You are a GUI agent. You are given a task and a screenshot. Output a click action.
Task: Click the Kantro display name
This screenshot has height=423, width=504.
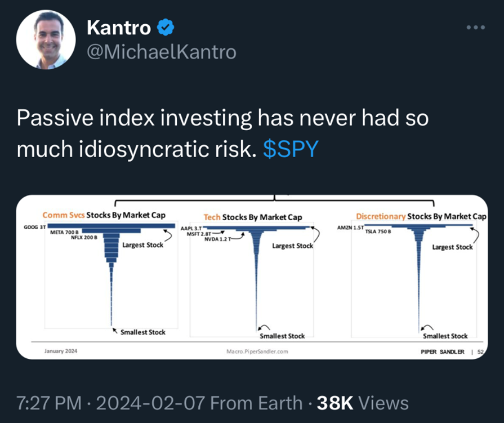119,26
